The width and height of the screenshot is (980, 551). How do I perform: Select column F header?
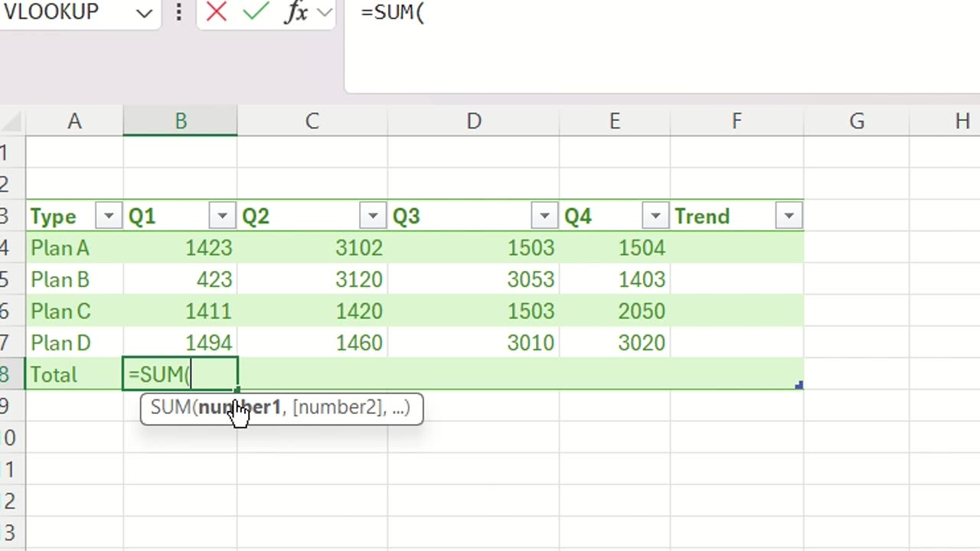click(x=737, y=121)
